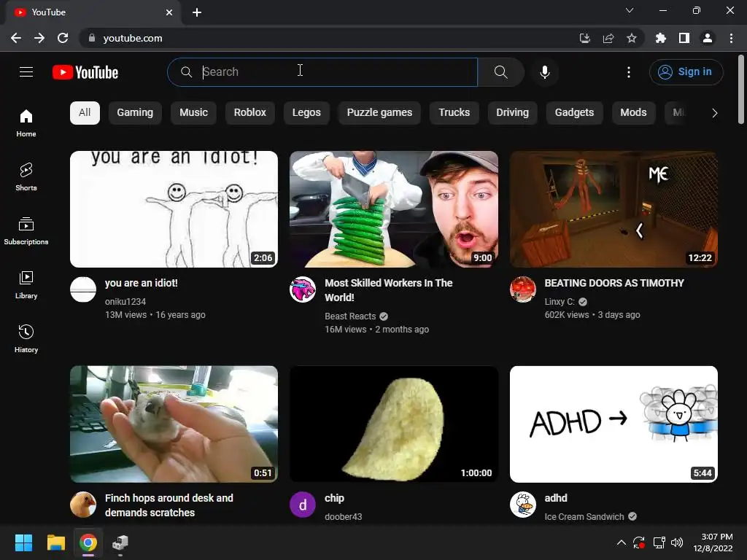
Task: Bookmark this page with star
Action: click(x=632, y=38)
